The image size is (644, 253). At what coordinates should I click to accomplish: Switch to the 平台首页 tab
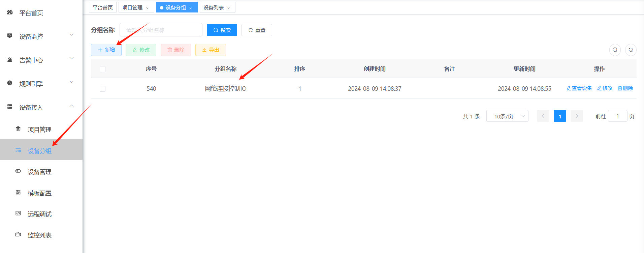(x=103, y=7)
